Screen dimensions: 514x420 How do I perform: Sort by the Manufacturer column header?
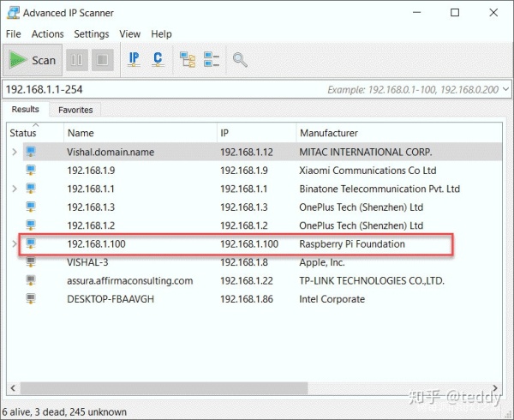399,133
